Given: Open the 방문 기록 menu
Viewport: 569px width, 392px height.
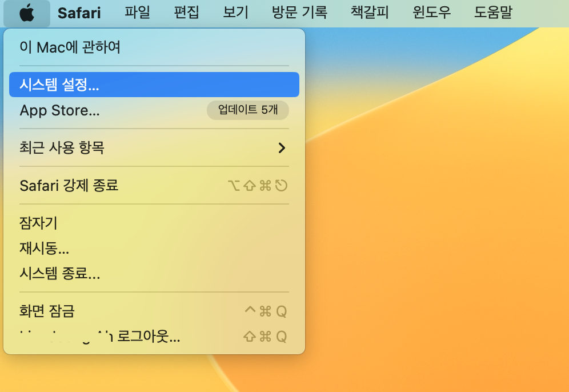Looking at the screenshot, I should 300,13.
